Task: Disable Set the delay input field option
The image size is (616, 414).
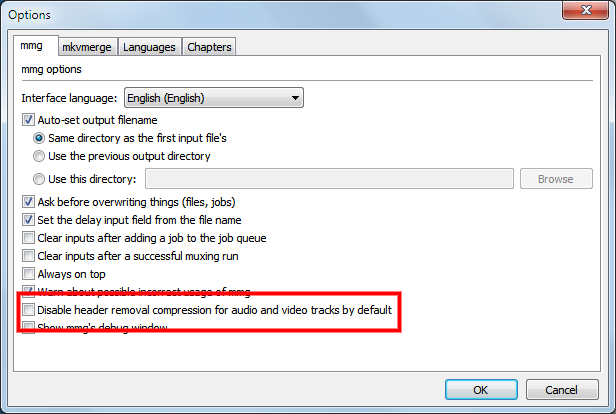Action: pos(28,220)
